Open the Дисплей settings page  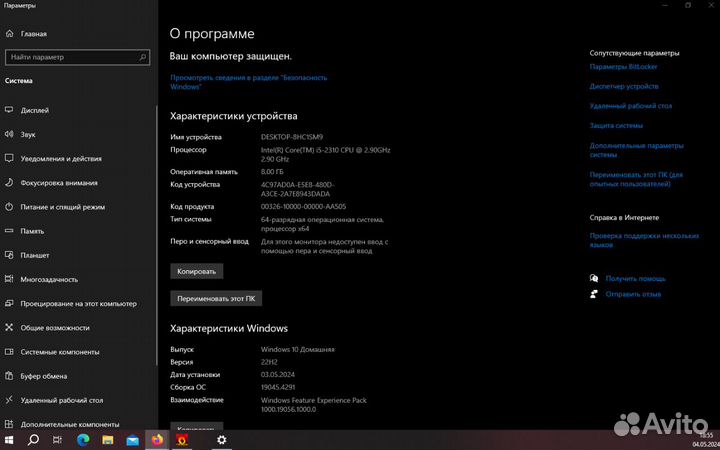[34, 110]
